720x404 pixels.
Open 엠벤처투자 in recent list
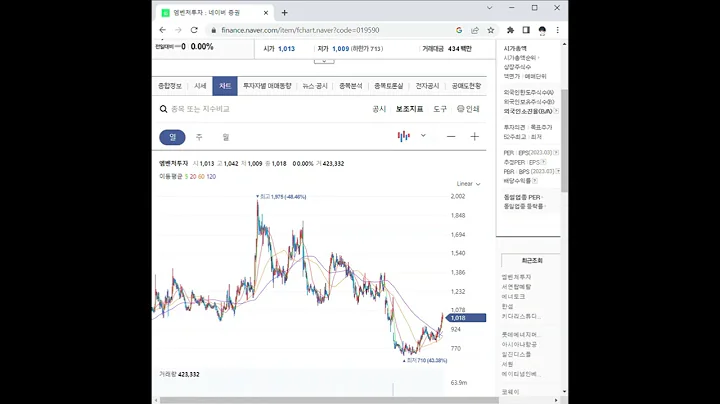click(x=516, y=277)
